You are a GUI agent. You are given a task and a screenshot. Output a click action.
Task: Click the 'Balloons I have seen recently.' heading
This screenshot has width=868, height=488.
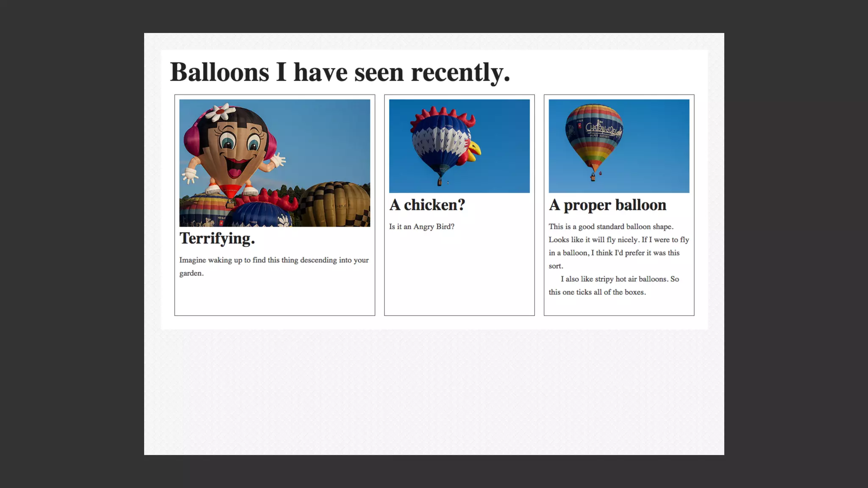[339, 72]
